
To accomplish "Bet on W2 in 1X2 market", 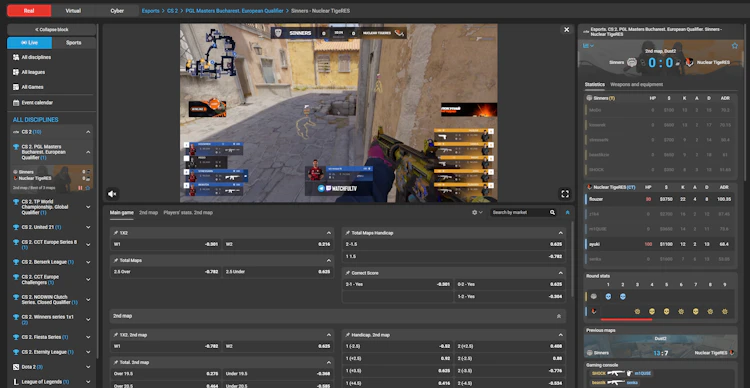I will coord(278,244).
